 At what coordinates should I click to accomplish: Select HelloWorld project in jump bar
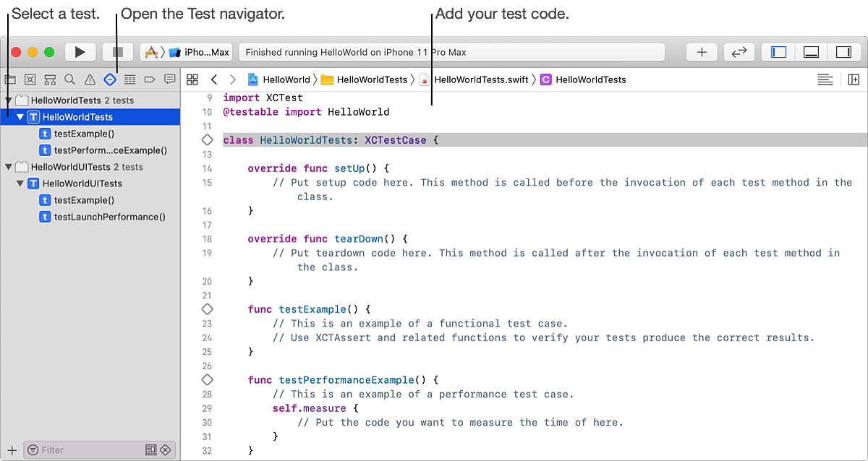point(278,79)
